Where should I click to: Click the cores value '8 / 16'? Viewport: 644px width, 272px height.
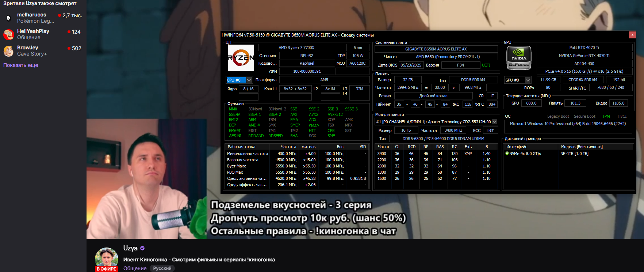249,89
